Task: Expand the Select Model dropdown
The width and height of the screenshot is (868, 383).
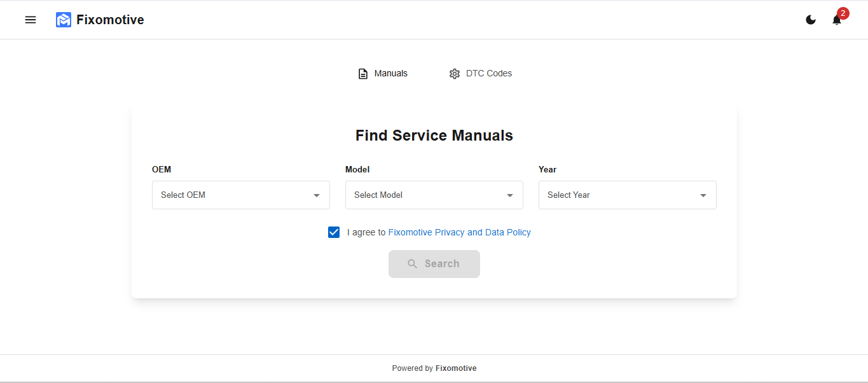Action: pos(434,195)
